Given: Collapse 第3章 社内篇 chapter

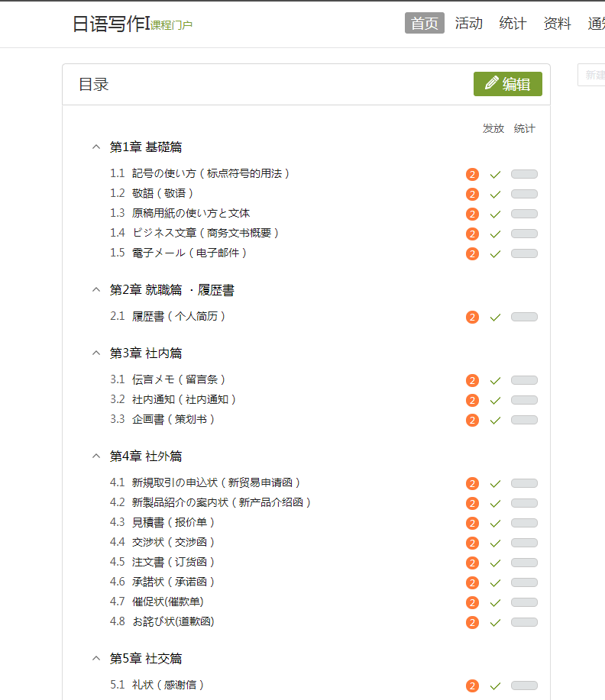Looking at the screenshot, I should tap(96, 353).
